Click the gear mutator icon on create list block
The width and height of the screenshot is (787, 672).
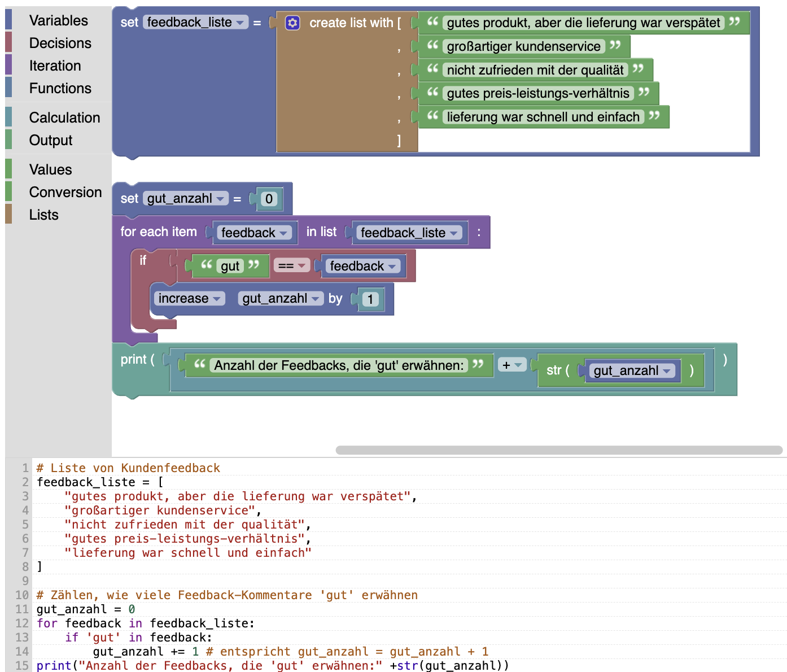[x=292, y=23]
